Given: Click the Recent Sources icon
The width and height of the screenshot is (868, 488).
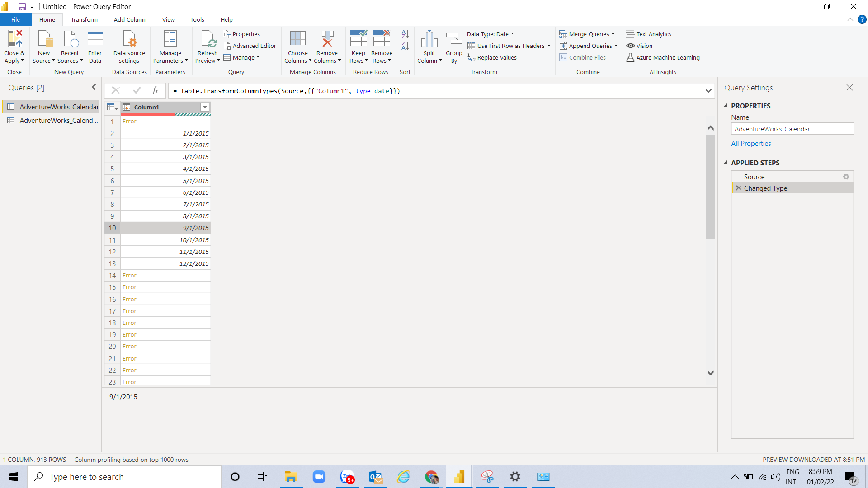Looking at the screenshot, I should (70, 39).
